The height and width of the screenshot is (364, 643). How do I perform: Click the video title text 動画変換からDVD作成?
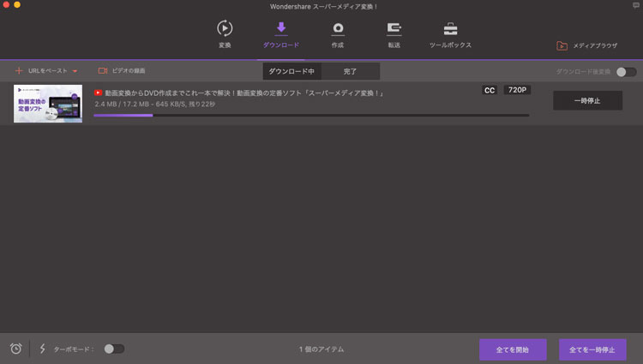pyautogui.click(x=243, y=93)
